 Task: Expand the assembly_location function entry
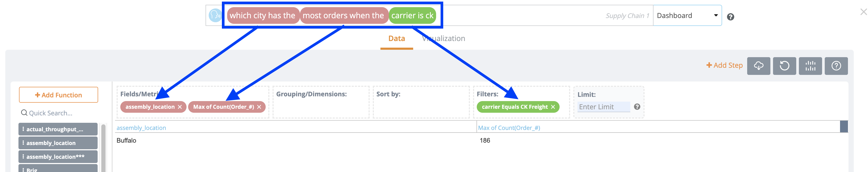pos(23,143)
